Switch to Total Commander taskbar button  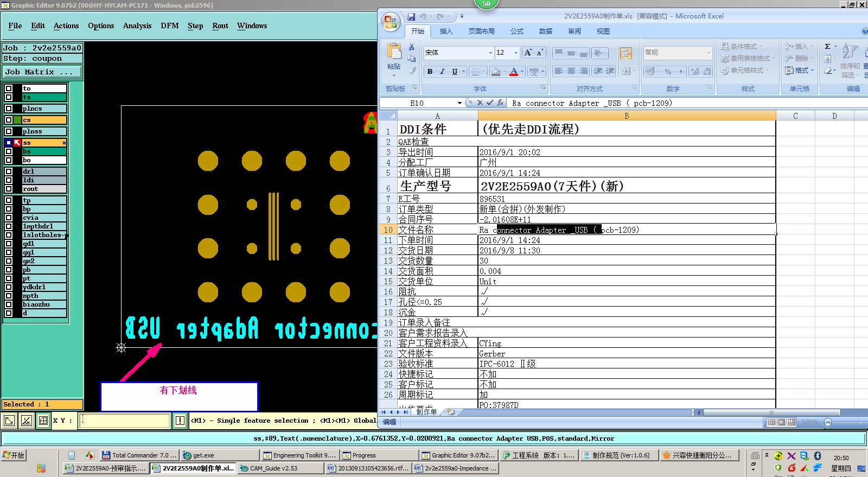point(139,455)
